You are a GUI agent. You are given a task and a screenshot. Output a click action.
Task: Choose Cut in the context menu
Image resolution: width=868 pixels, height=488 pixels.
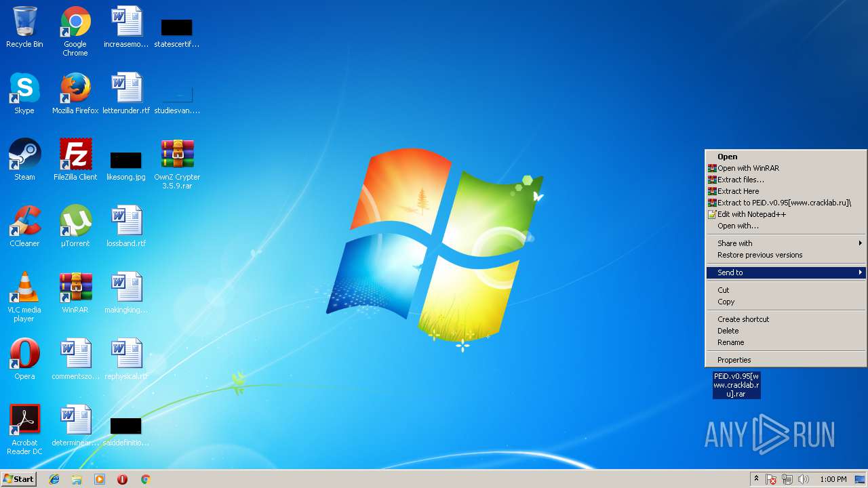[786, 290]
